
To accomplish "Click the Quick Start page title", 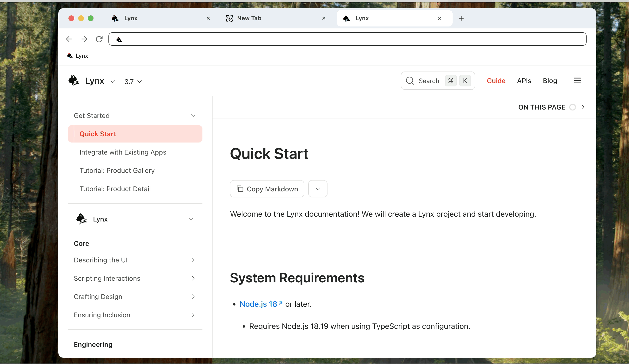I will [x=269, y=154].
